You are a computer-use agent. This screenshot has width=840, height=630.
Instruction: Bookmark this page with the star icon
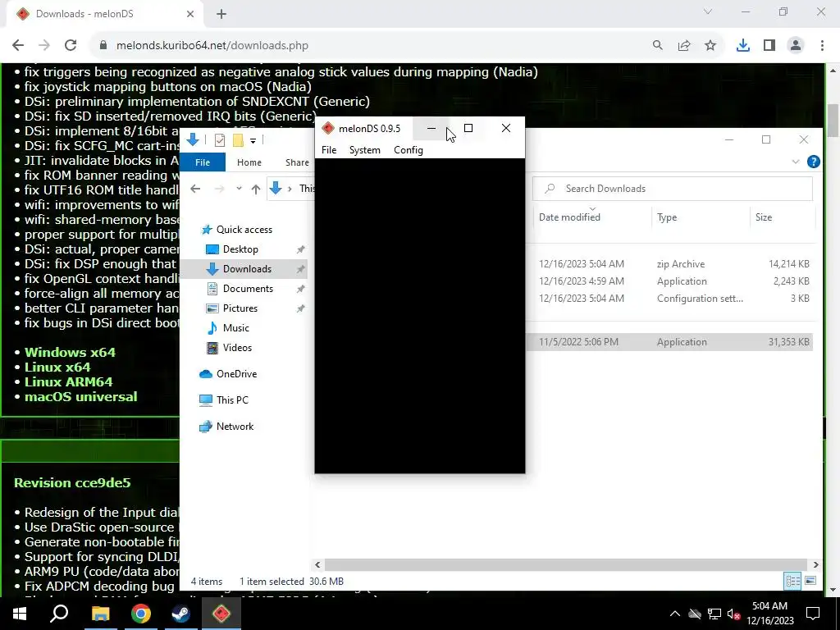(710, 46)
